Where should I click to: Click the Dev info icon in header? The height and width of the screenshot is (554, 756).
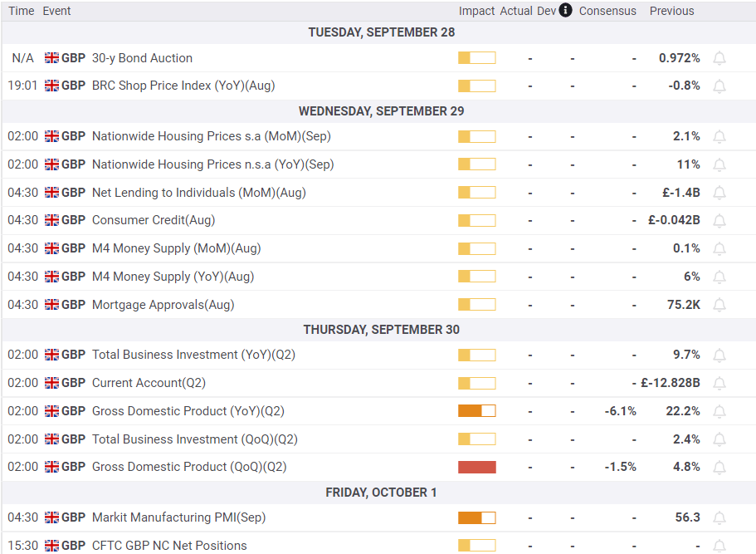[x=566, y=11]
